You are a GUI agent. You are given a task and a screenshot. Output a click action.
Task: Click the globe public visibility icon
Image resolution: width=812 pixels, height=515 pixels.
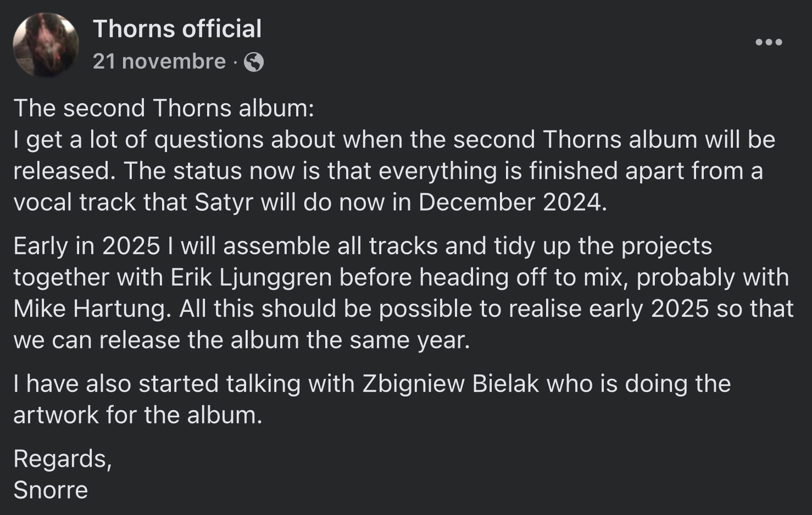click(254, 61)
